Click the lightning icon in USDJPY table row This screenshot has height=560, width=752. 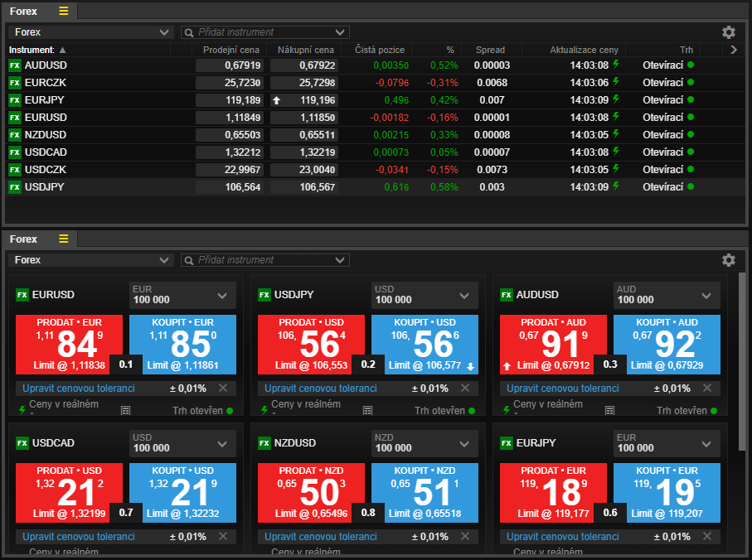tap(616, 186)
